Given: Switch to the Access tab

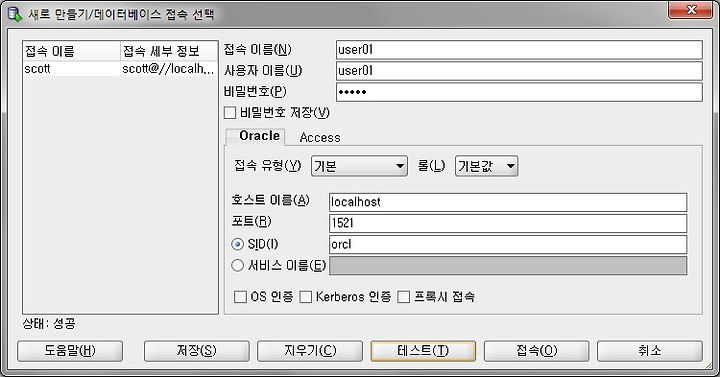Looking at the screenshot, I should tap(320, 137).
